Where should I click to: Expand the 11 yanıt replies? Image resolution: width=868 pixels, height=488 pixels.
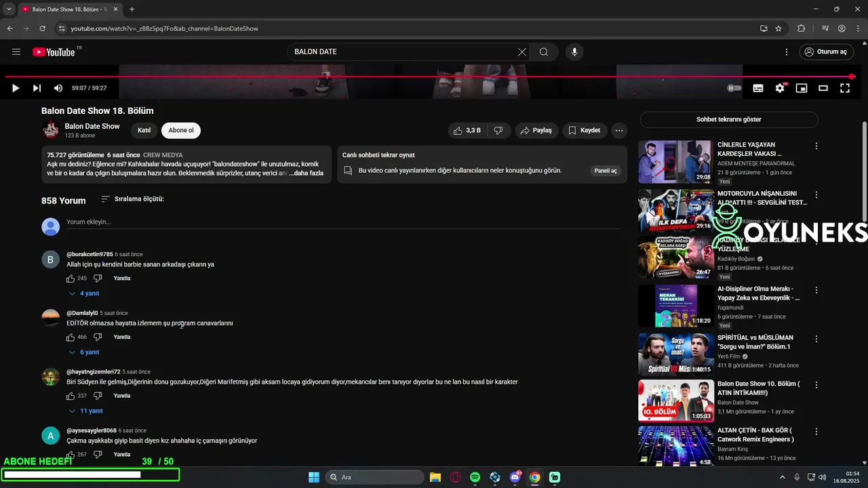(x=86, y=411)
